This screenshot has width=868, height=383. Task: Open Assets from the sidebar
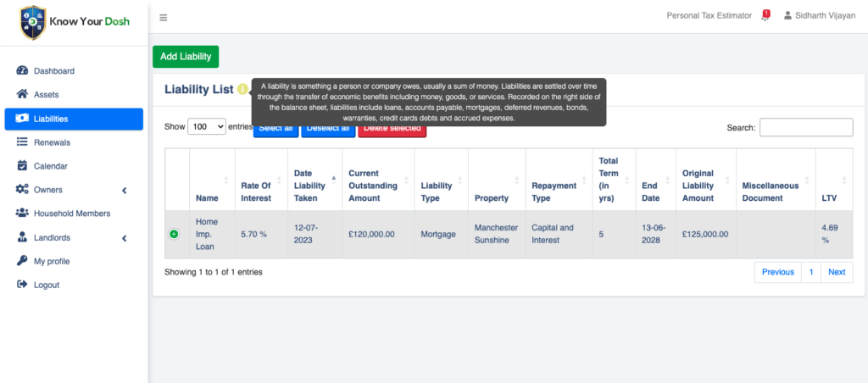coord(46,95)
